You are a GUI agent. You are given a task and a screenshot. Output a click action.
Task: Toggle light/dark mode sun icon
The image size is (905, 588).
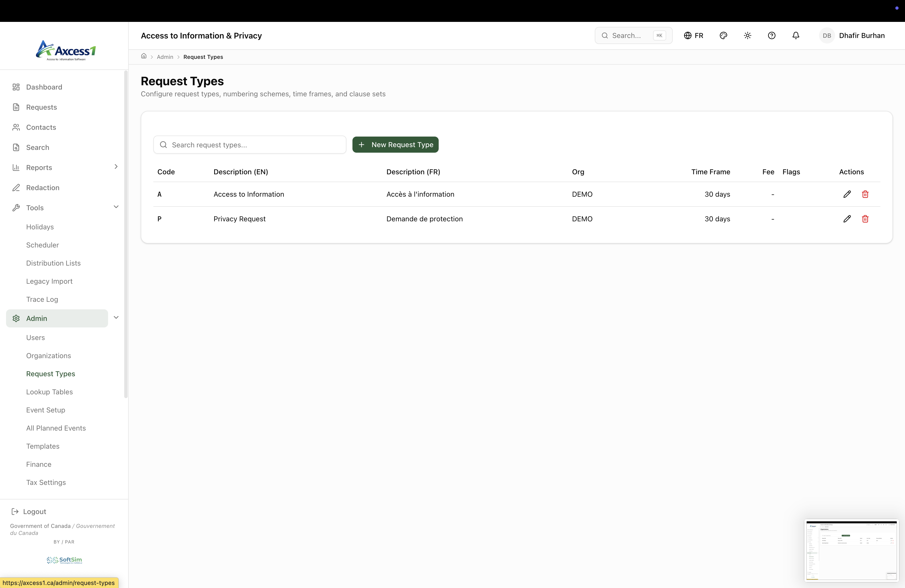pyautogui.click(x=747, y=35)
